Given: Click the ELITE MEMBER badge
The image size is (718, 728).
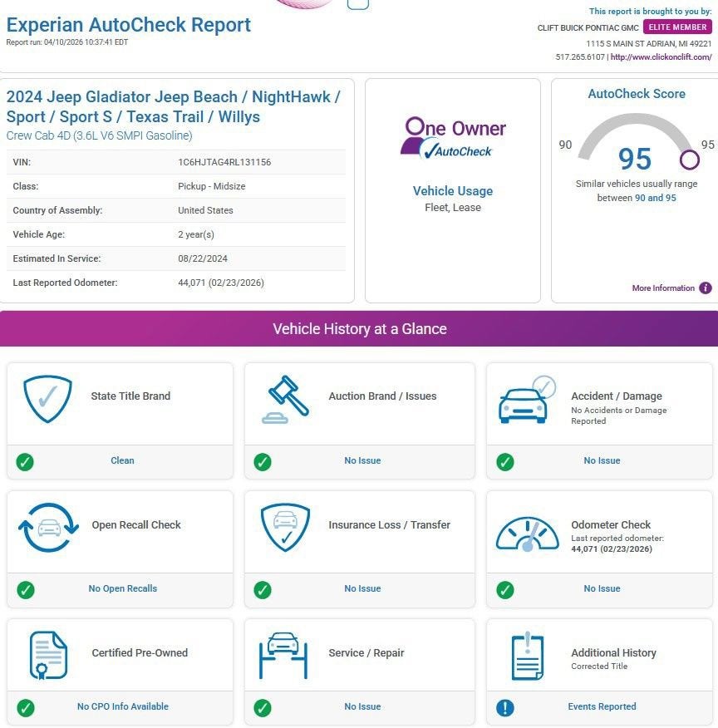Looking at the screenshot, I should pos(677,27).
